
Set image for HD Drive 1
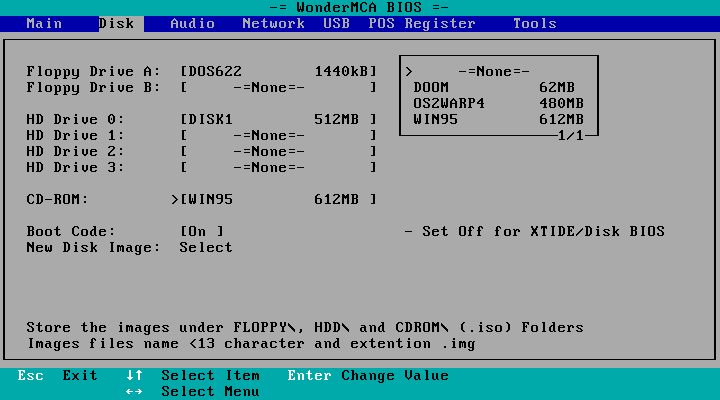[278, 135]
